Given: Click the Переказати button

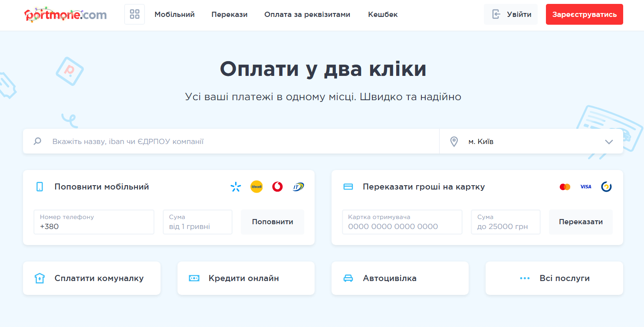Looking at the screenshot, I should coord(581,222).
